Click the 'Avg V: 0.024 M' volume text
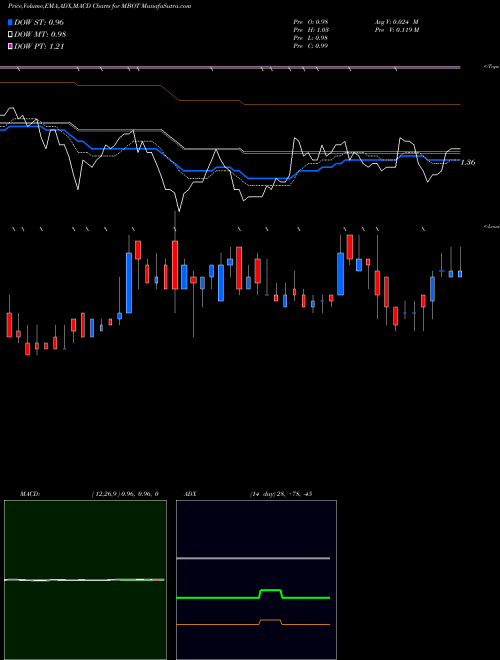 tap(396, 22)
